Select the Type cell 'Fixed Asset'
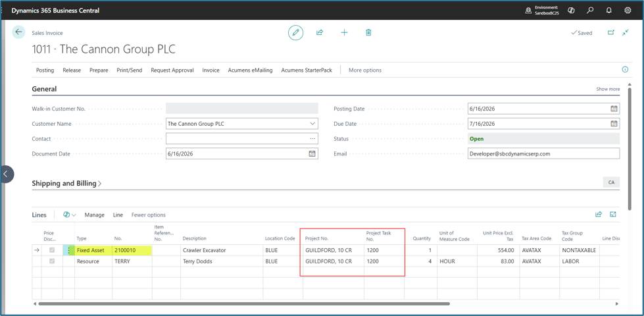The width and height of the screenshot is (644, 316). click(x=93, y=250)
